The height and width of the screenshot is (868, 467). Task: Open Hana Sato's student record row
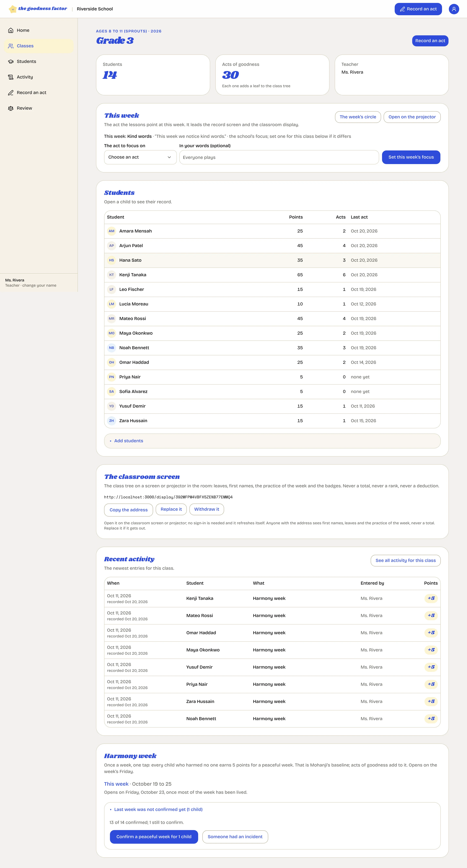click(x=272, y=261)
